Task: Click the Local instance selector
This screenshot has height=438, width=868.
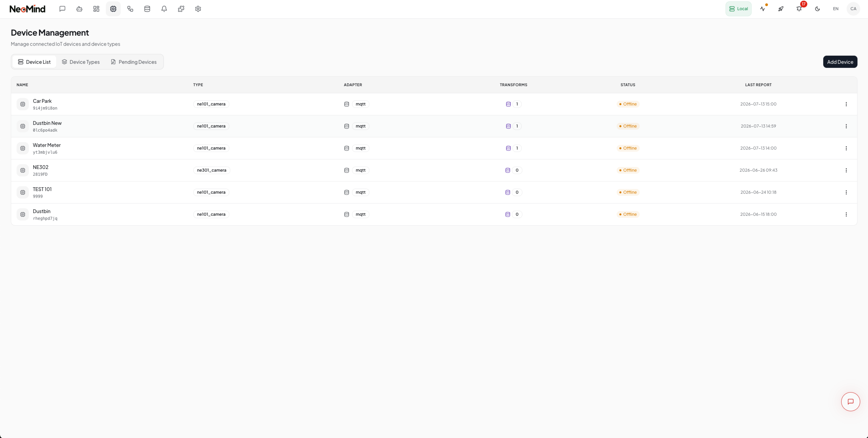Action: (x=738, y=9)
